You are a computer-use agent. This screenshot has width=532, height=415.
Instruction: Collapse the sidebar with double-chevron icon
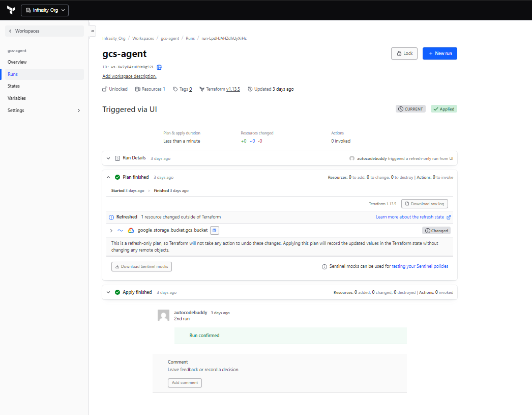click(x=92, y=31)
